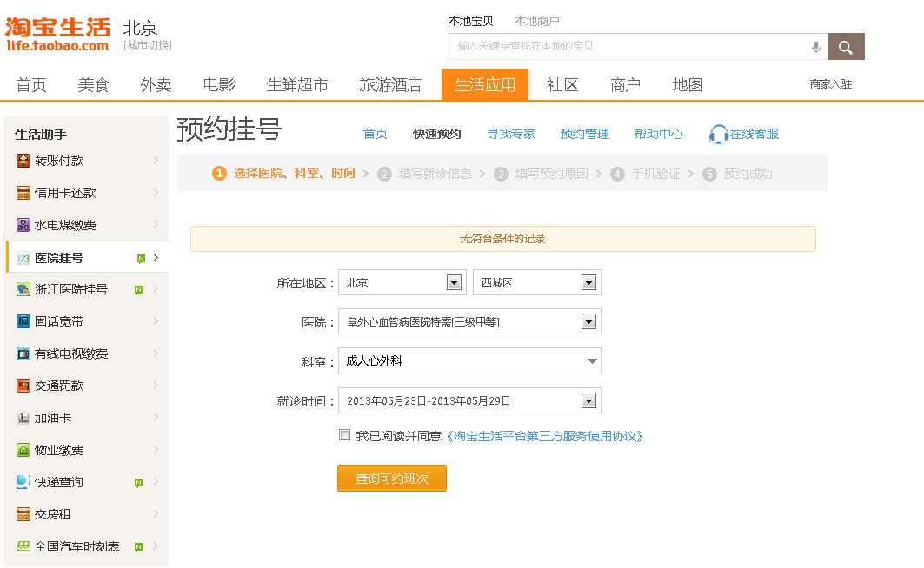The height and width of the screenshot is (568, 924).
Task: Click the Taobao Life logo
Action: coord(57,34)
